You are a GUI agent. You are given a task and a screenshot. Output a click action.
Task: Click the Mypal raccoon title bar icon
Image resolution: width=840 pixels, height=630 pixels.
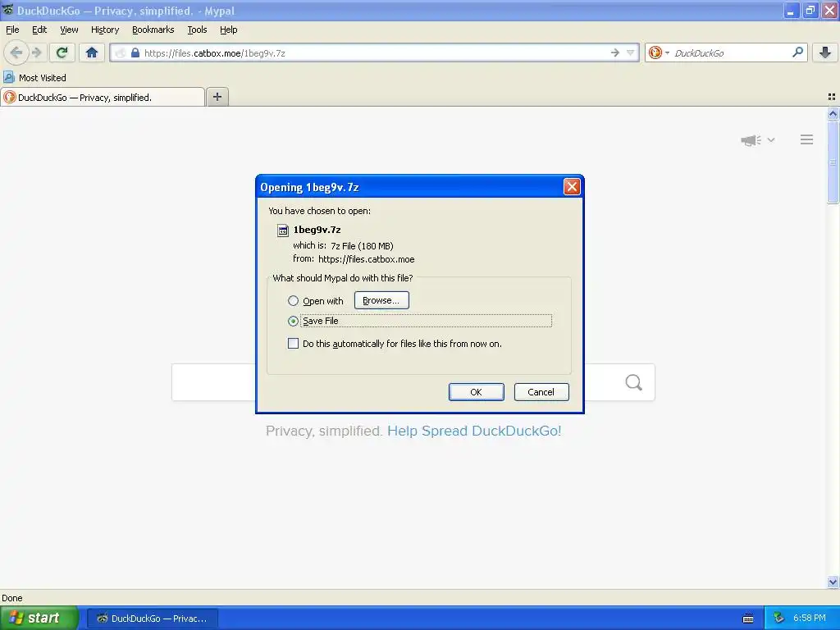(7, 10)
